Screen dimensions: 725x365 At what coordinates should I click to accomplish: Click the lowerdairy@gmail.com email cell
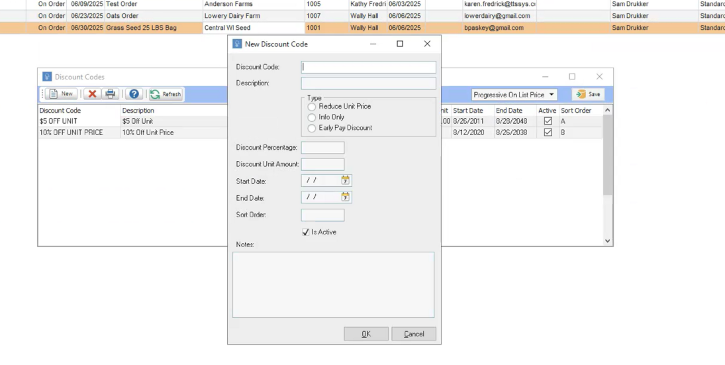click(x=499, y=16)
